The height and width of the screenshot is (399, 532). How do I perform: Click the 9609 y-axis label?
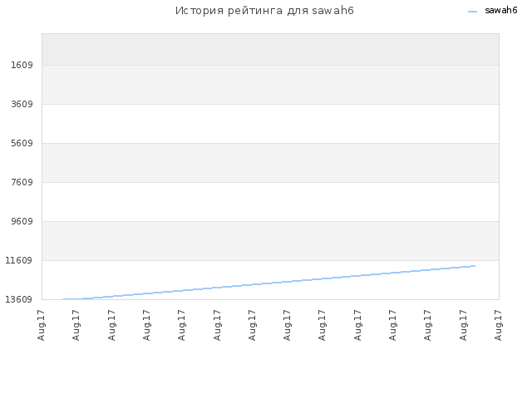click(22, 221)
